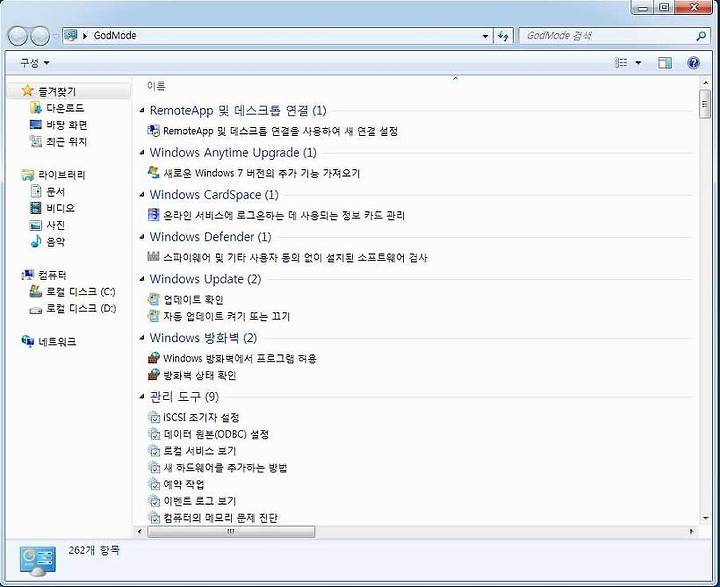Click the 최근 위치 icon

36,141
